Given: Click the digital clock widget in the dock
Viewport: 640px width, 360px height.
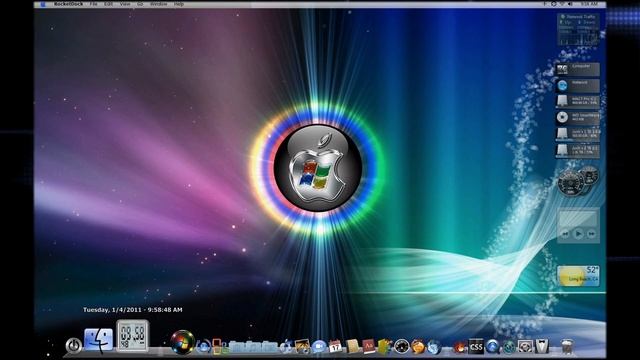Looking at the screenshot, I should pyautogui.click(x=132, y=336).
